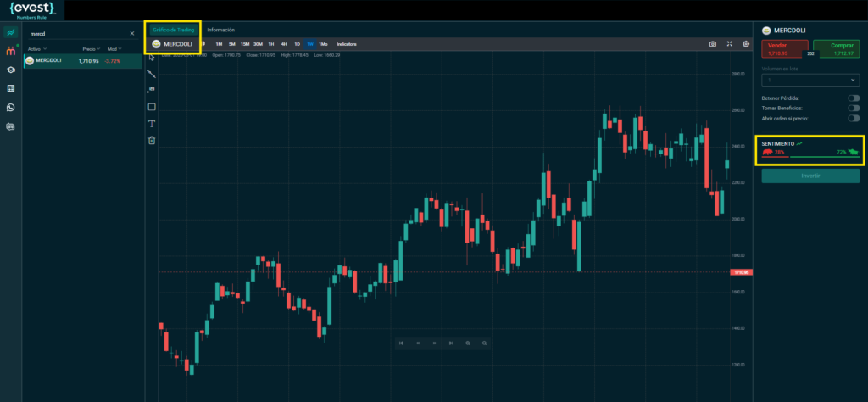Viewport: 868px width, 402px height.
Task: Enable the Detener Pérdida toggle
Action: point(853,98)
